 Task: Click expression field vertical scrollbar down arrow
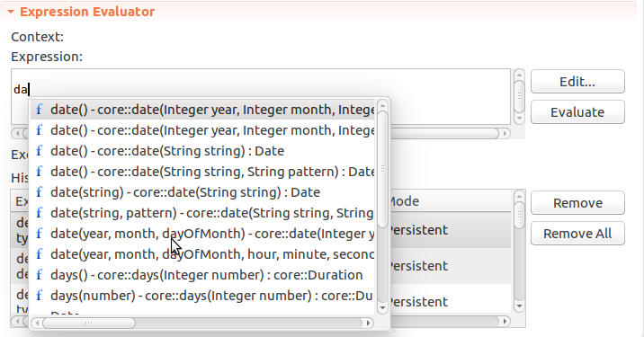pos(519,119)
